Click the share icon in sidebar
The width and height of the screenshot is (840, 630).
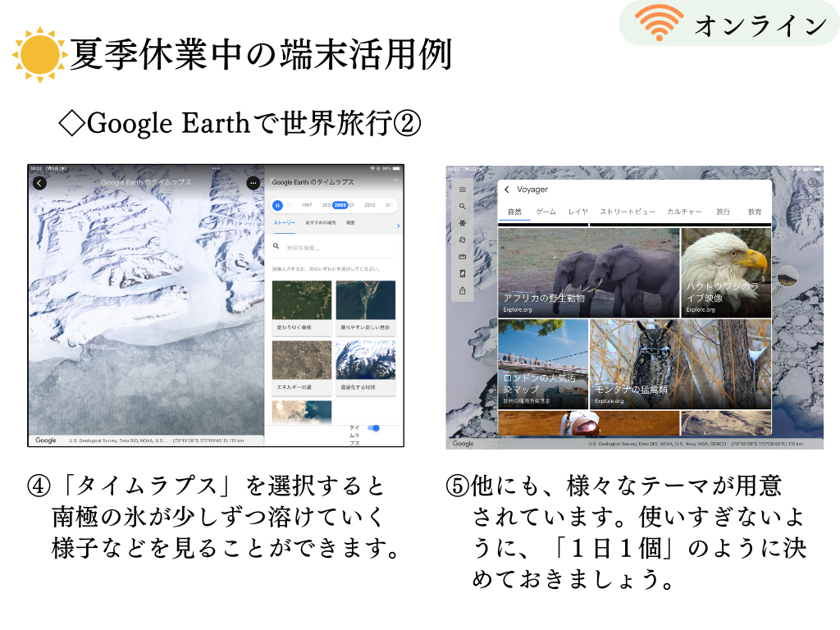click(463, 291)
